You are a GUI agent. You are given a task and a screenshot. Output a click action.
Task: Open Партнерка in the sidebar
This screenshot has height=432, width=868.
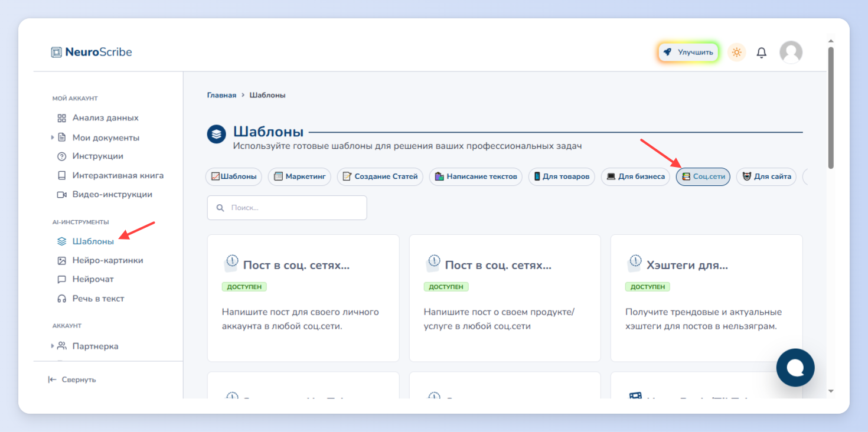pos(88,346)
